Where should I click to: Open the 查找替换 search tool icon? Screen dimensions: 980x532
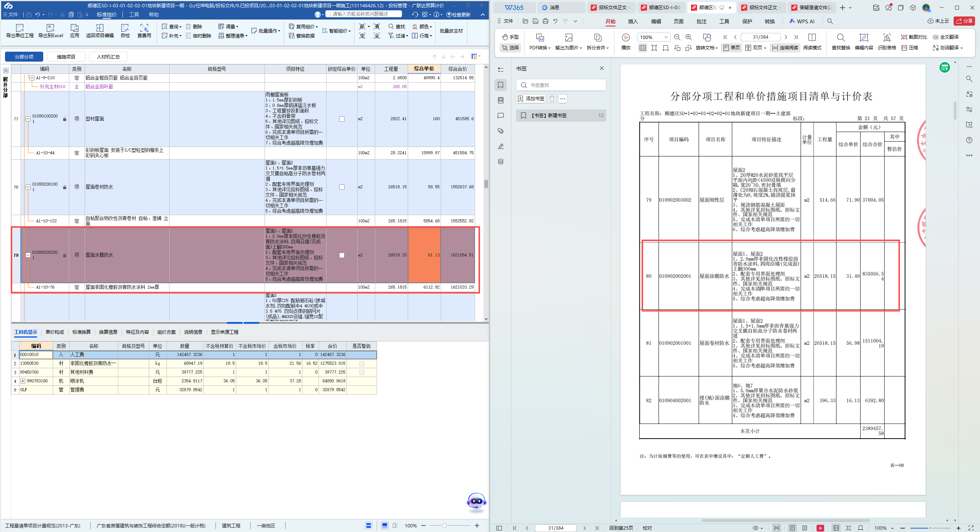point(841,38)
